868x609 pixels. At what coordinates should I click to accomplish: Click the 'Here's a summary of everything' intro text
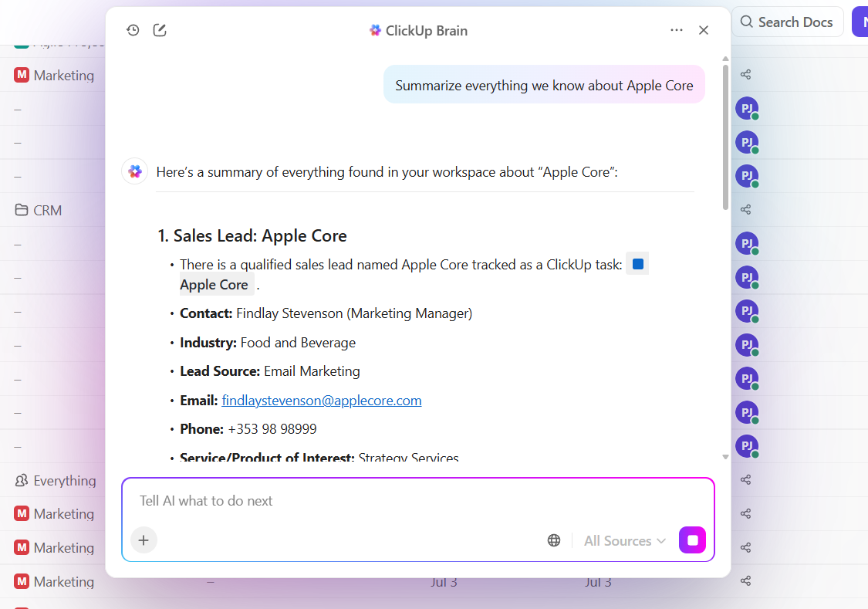(x=387, y=172)
